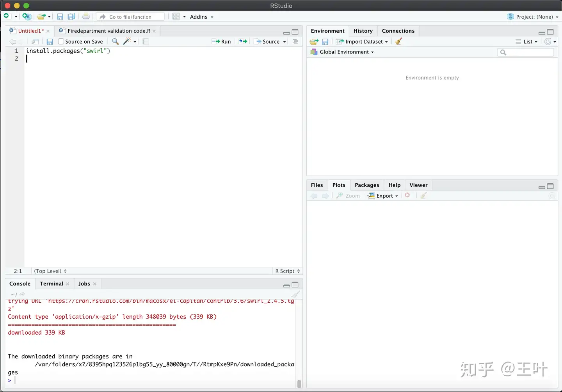This screenshot has width=562, height=392.
Task: Save current document in main toolbar
Action: (x=60, y=16)
